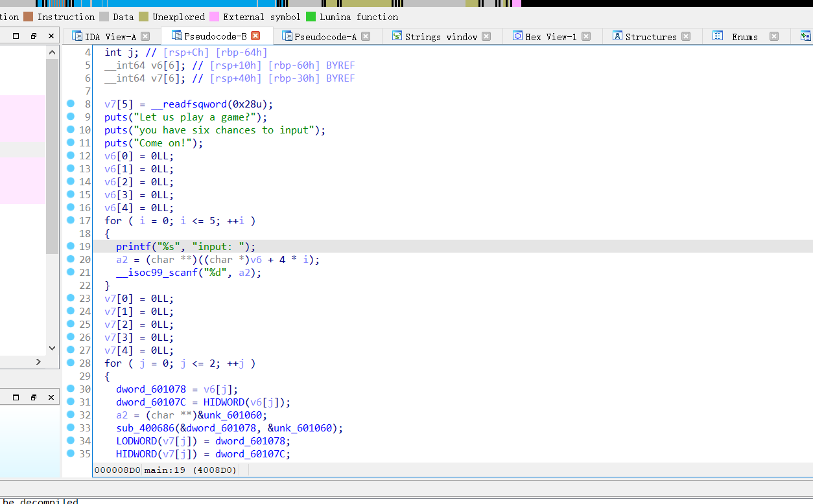Float the upper left panel using its undock icon
813x504 pixels.
tap(34, 36)
